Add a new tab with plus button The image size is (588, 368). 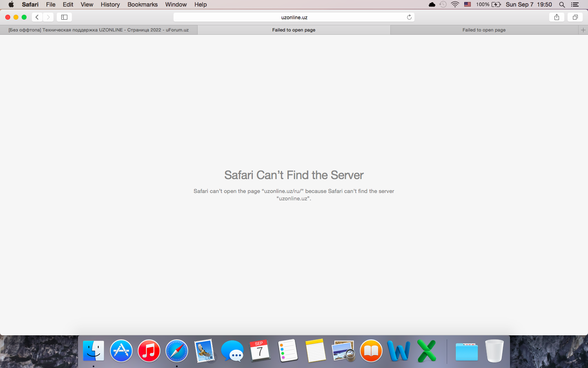point(583,30)
